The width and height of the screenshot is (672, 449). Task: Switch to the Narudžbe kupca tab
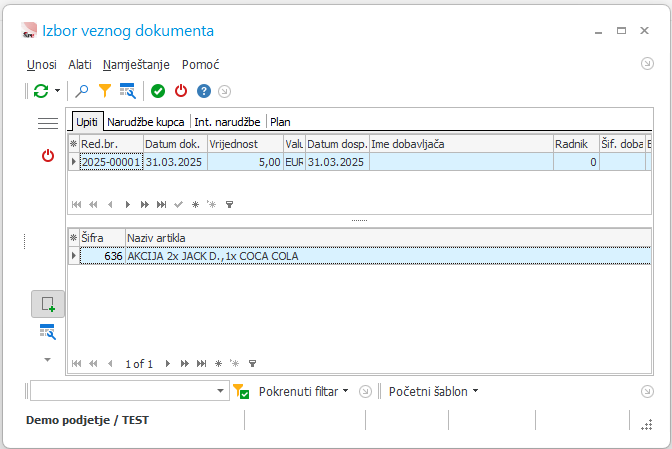[146, 122]
